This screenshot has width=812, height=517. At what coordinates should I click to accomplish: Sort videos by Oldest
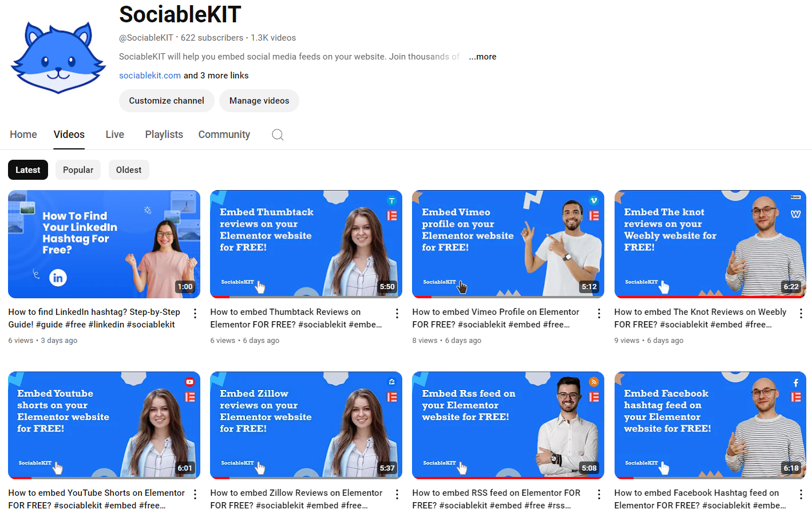click(129, 170)
